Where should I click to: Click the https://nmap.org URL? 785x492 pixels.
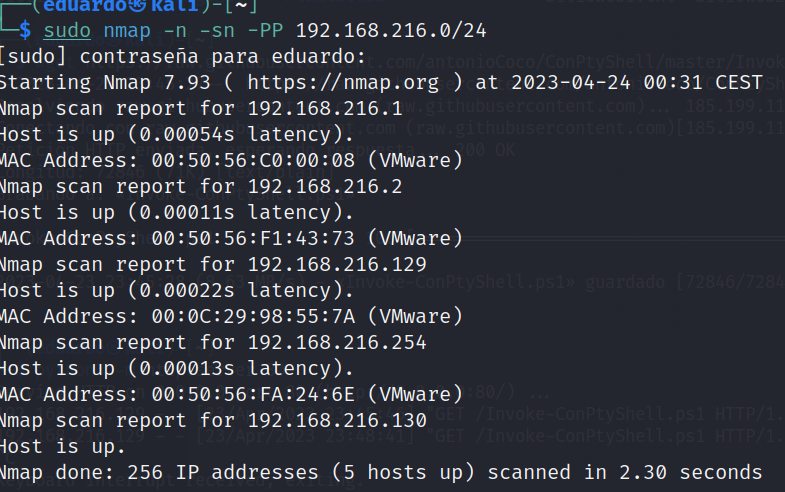(x=343, y=82)
